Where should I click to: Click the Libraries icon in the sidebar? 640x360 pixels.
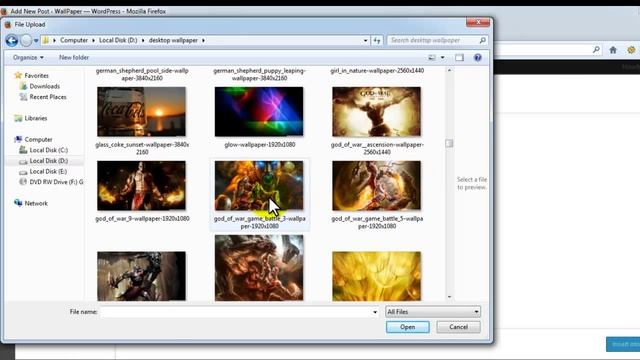[x=18, y=118]
